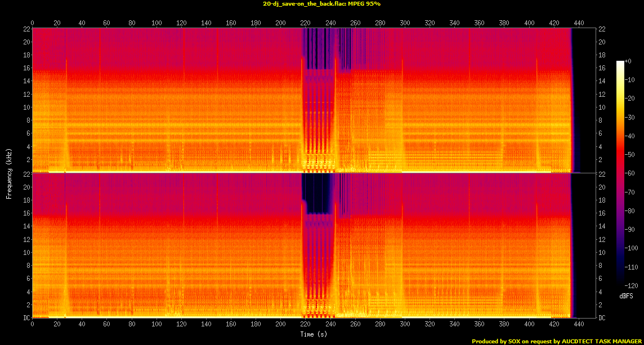
Task: Click the "-100" color scale label
Action: [x=631, y=249]
